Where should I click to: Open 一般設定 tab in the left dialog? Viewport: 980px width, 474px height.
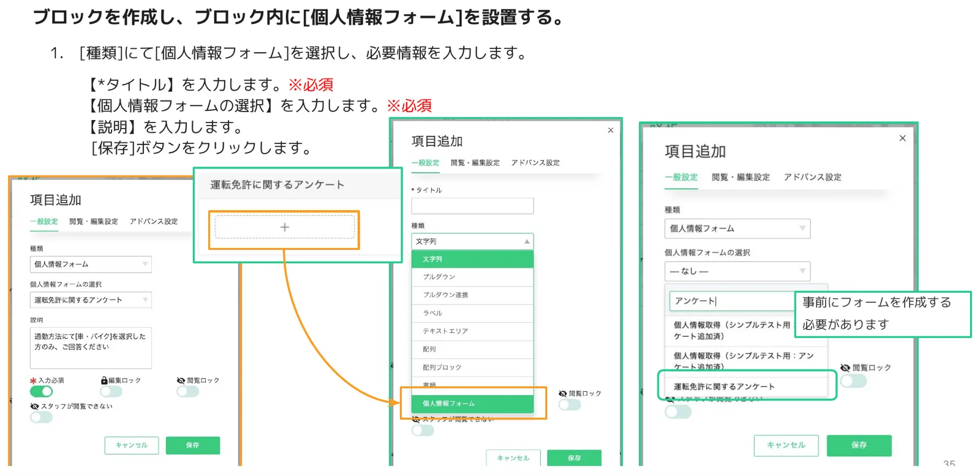point(44,221)
